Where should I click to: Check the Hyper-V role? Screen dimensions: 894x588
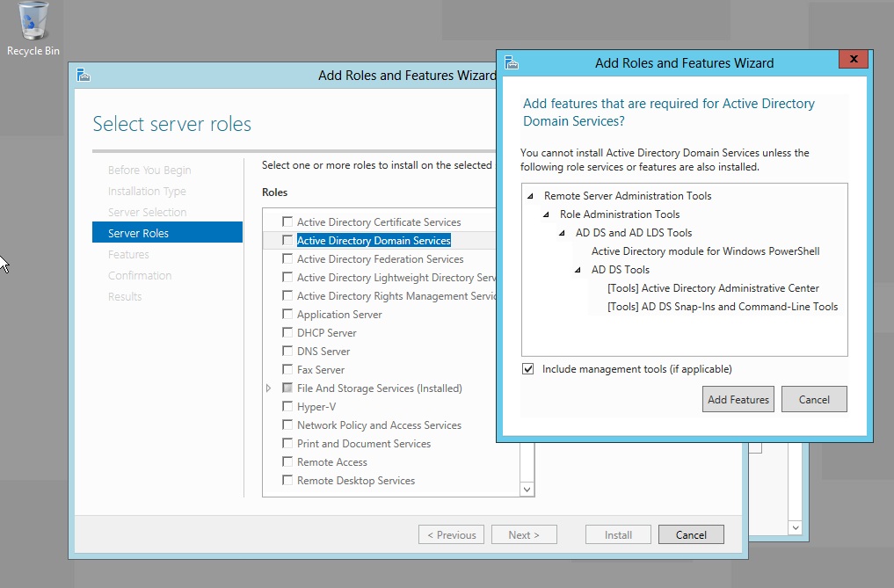click(287, 406)
